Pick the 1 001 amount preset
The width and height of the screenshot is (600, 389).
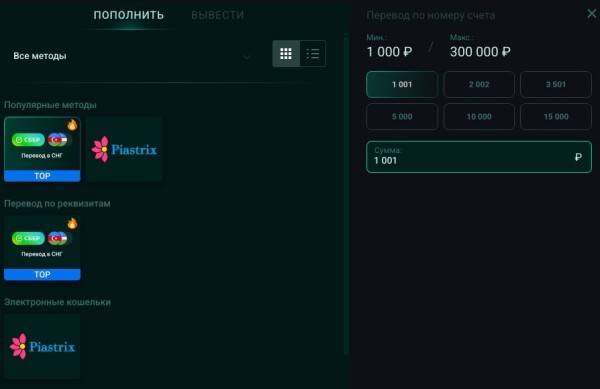pos(402,84)
